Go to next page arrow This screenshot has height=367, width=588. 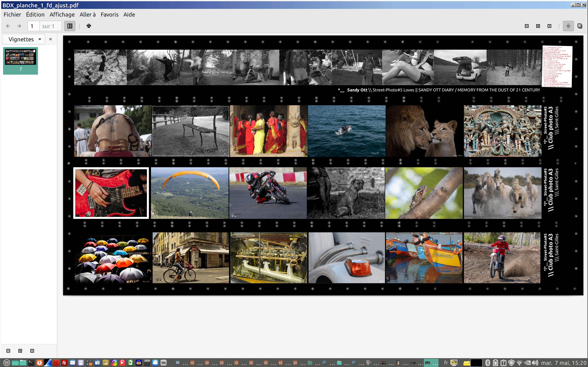point(19,26)
